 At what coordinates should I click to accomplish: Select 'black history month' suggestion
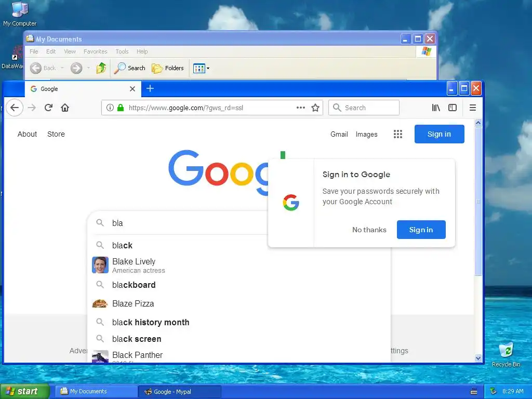239,322
